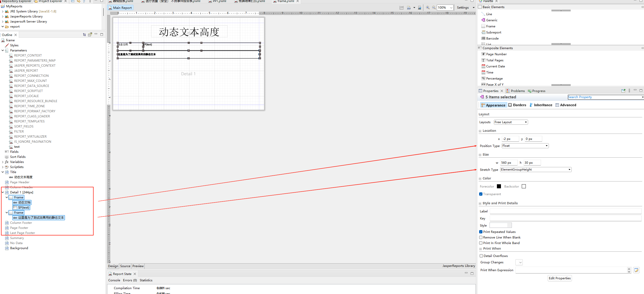Uncheck the Transparent checkbox
The image size is (644, 294).
[x=481, y=194]
